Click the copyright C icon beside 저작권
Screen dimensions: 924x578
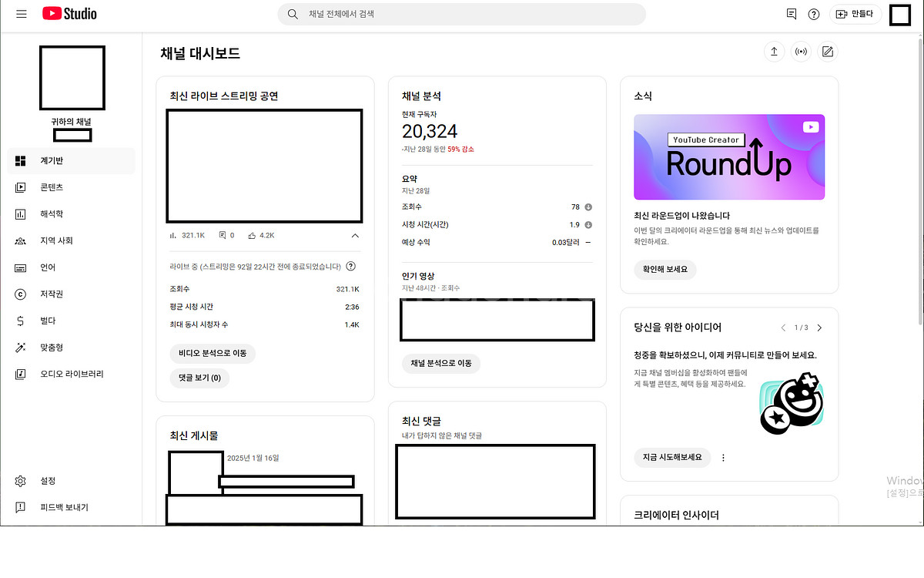coord(21,294)
